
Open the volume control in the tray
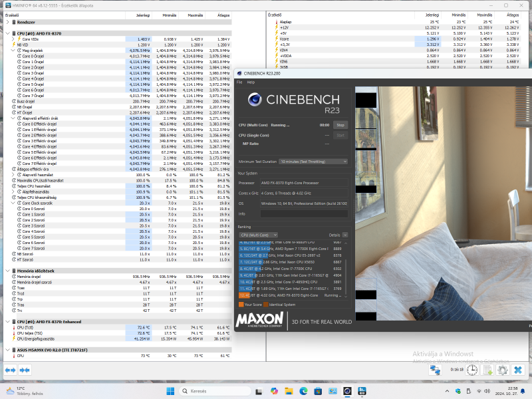[x=487, y=391]
